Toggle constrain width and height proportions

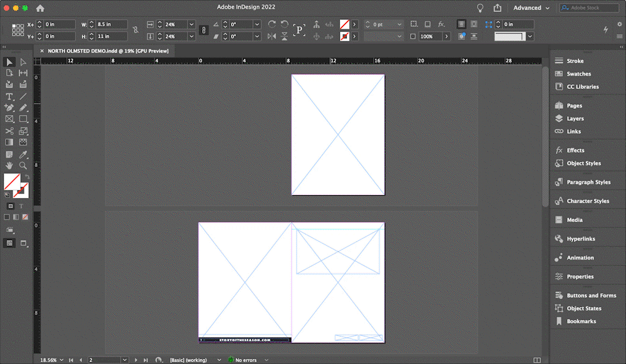coord(135,30)
